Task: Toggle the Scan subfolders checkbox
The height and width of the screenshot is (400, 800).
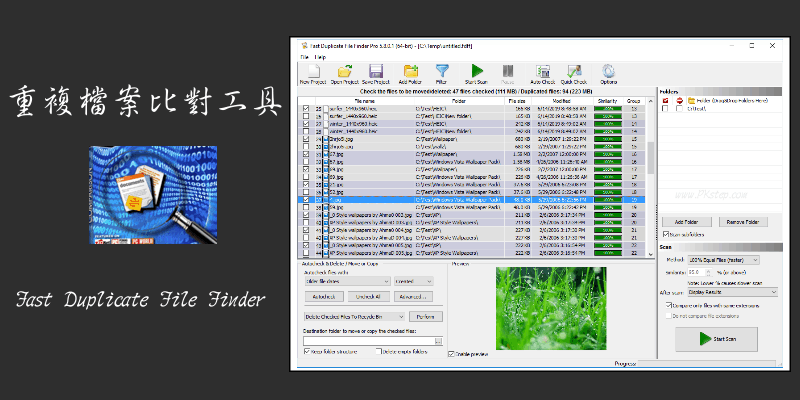Action: 665,234
